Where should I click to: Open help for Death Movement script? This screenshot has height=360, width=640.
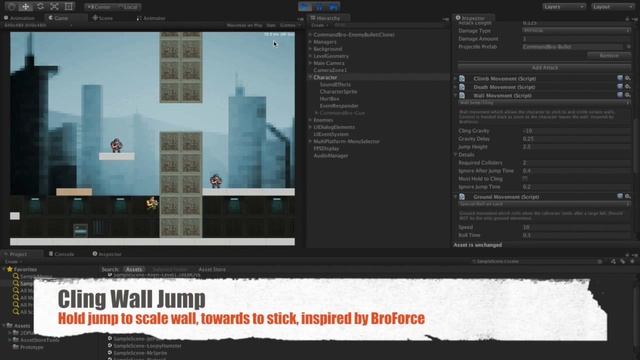pyautogui.click(x=620, y=87)
